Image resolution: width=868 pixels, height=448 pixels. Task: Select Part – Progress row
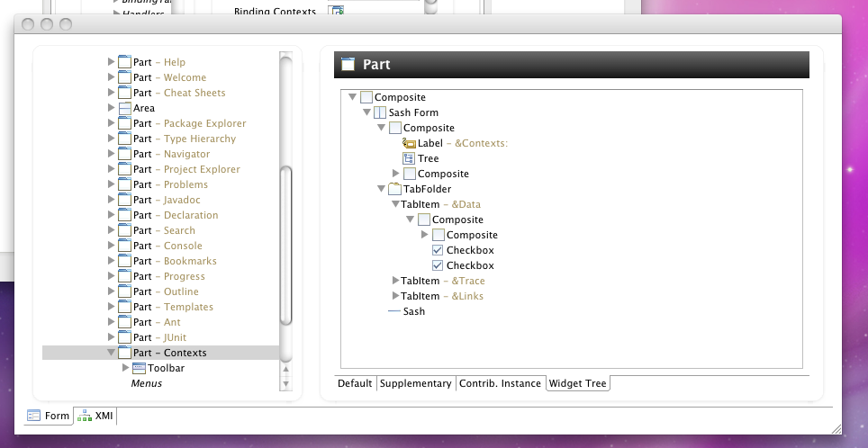point(161,276)
